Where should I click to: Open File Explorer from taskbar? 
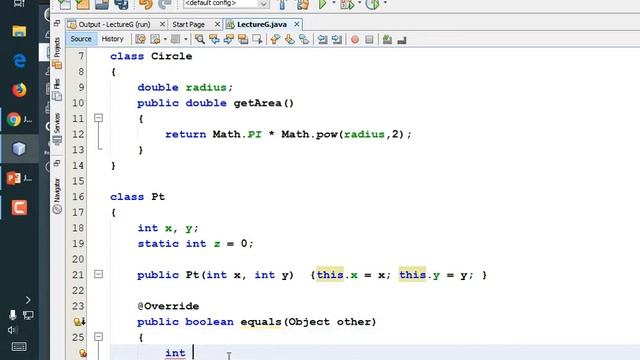[x=19, y=31]
